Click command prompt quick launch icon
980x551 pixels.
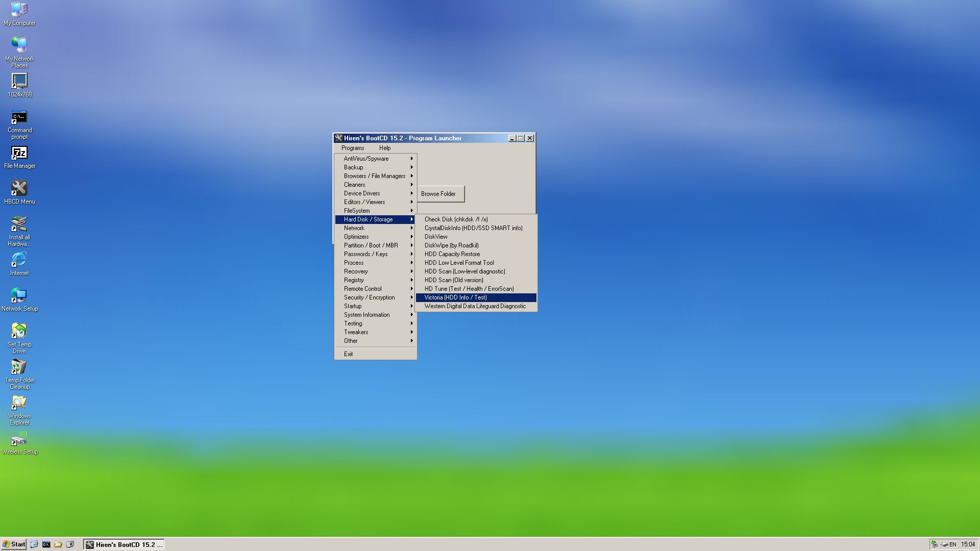coord(46,544)
